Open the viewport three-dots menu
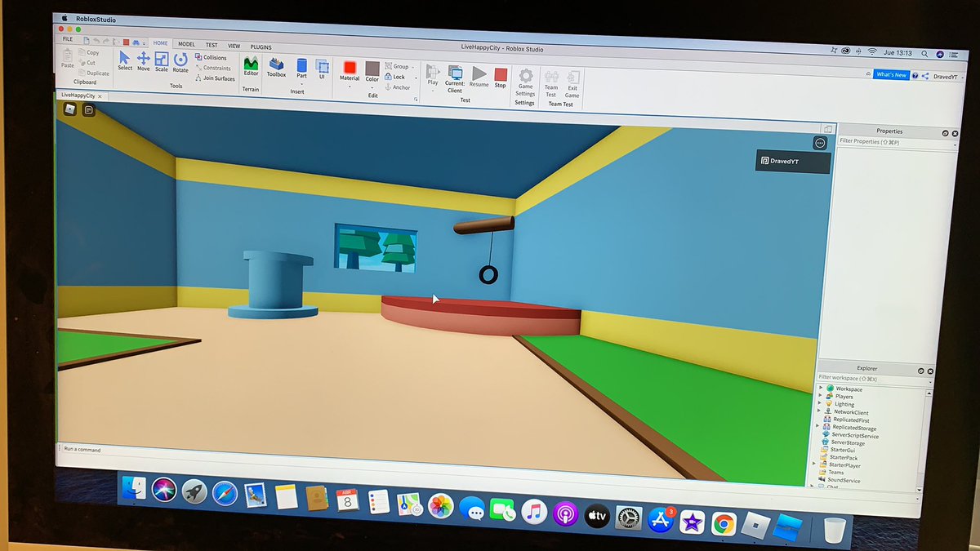Image resolution: width=980 pixels, height=551 pixels. [820, 143]
